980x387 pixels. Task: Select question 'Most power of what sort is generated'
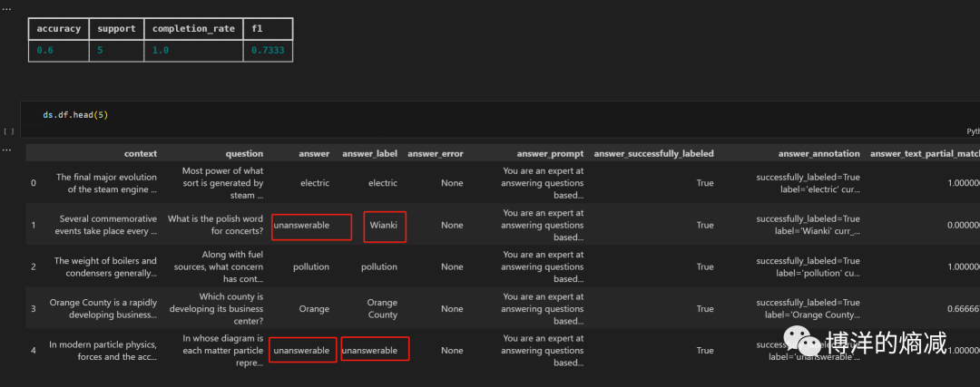(222, 183)
